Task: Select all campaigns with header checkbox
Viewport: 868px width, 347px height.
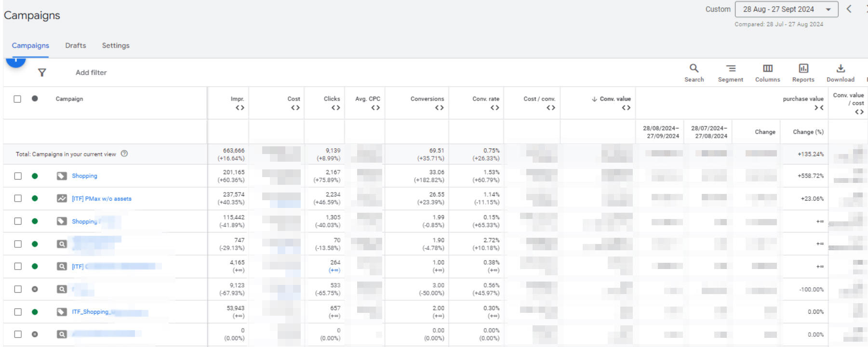Action: point(17,99)
